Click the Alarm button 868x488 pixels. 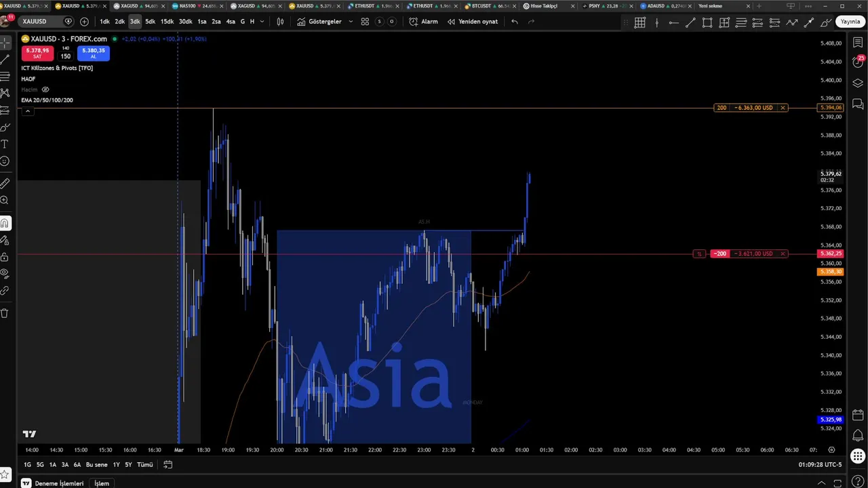point(424,22)
